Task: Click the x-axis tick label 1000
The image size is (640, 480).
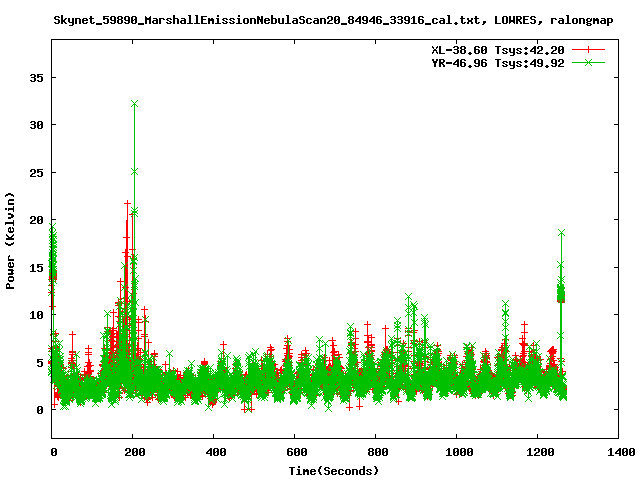Action: click(459, 452)
